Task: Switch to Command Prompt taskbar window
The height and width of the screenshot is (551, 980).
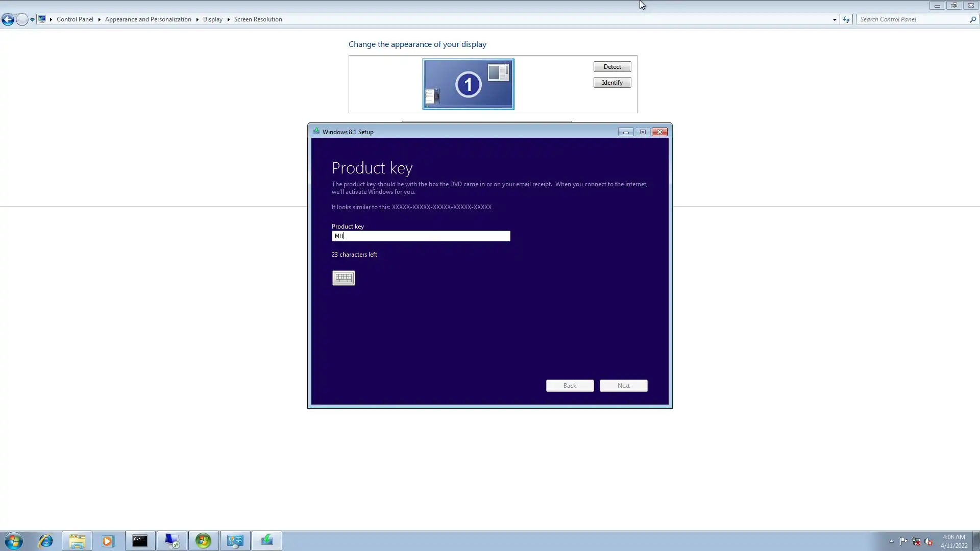Action: click(140, 541)
